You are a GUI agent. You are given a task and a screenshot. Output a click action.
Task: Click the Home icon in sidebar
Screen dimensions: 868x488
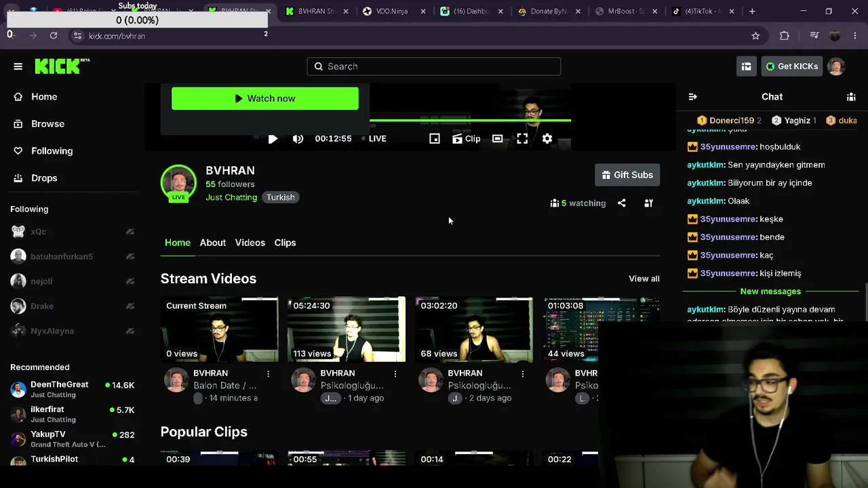click(x=18, y=97)
